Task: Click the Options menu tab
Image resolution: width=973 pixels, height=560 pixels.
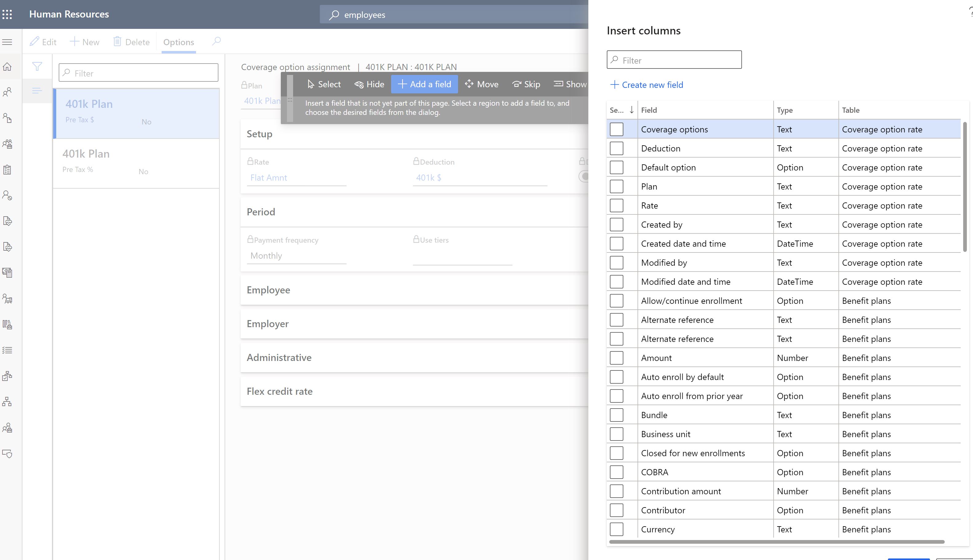Action: pyautogui.click(x=179, y=41)
